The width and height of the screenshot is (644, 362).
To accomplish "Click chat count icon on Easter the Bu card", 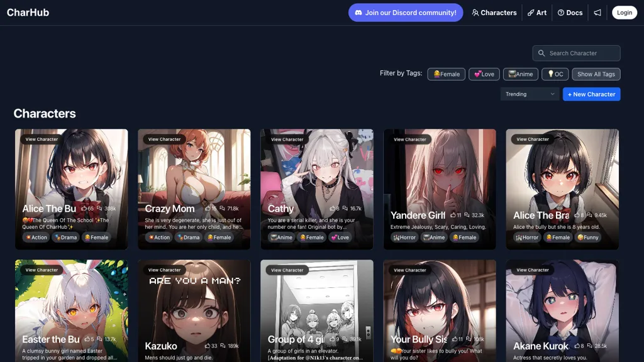I will coord(99,339).
